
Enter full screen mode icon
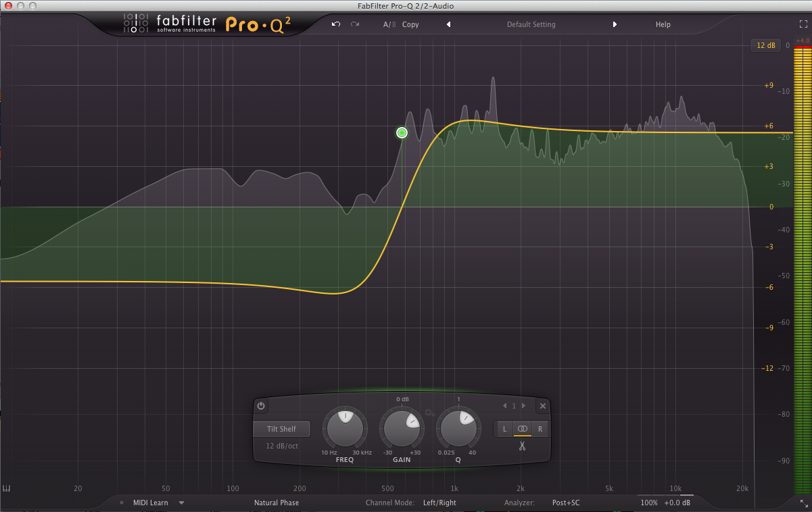tap(803, 24)
